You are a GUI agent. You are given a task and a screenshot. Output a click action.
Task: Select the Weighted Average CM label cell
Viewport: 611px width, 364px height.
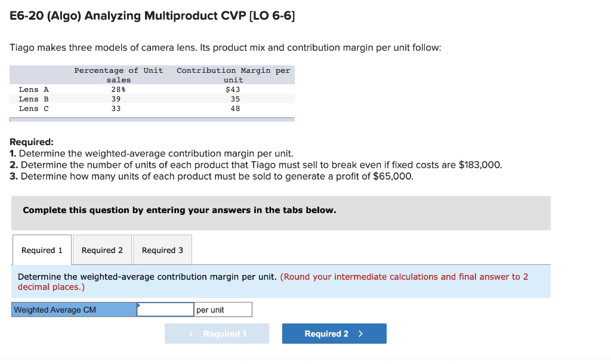pyautogui.click(x=73, y=309)
